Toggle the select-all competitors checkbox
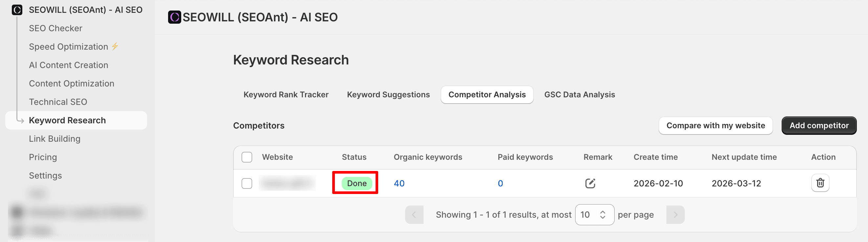This screenshot has height=242, width=868. [247, 157]
